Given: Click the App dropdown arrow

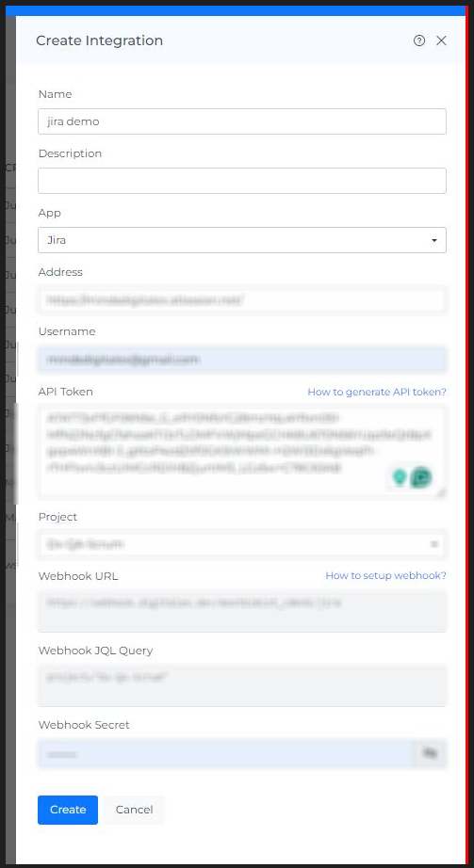Looking at the screenshot, I should pyautogui.click(x=434, y=240).
